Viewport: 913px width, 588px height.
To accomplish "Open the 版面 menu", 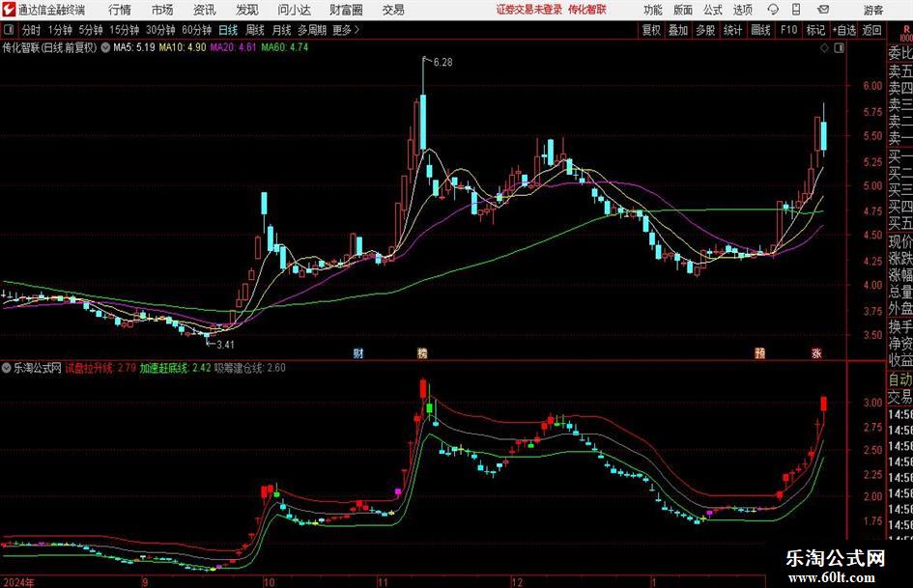I will tap(683, 10).
